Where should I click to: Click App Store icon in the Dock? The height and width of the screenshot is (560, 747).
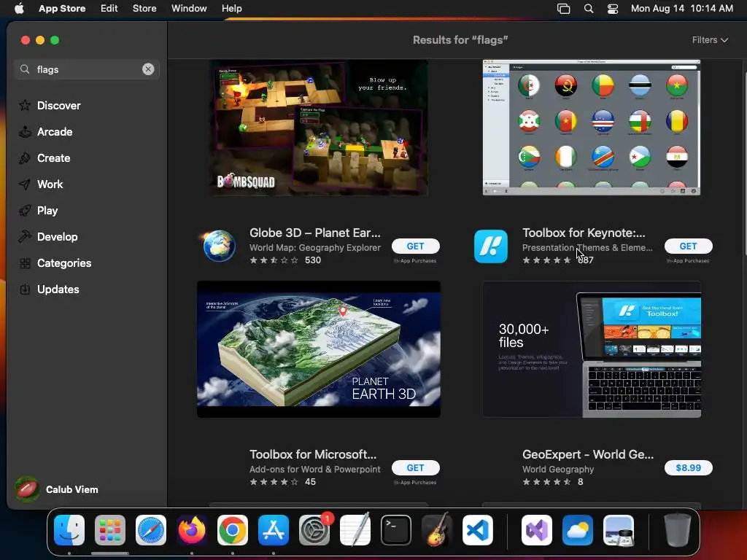click(274, 530)
